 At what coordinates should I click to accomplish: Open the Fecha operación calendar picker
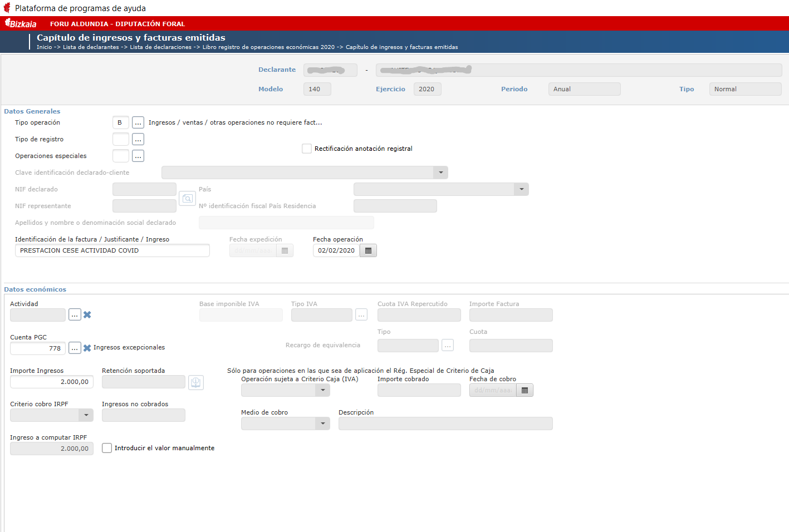point(368,250)
